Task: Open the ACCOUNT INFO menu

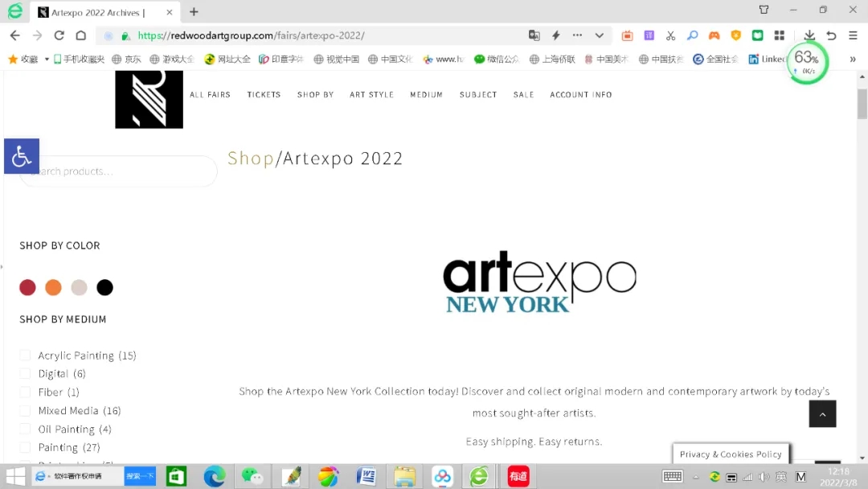Action: pyautogui.click(x=581, y=95)
